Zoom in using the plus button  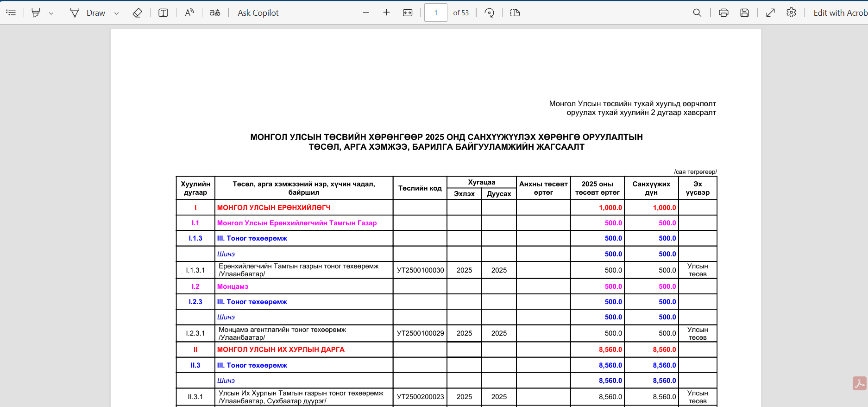[386, 13]
